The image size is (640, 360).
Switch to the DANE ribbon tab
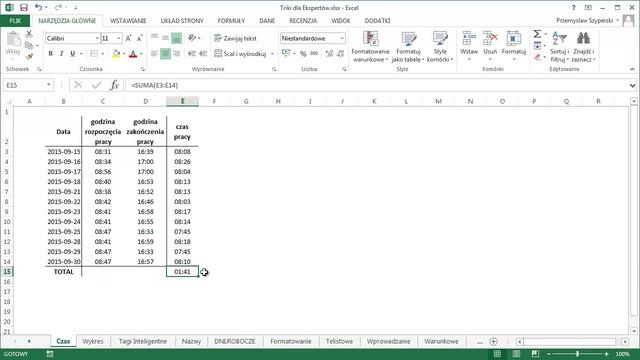coord(267,20)
